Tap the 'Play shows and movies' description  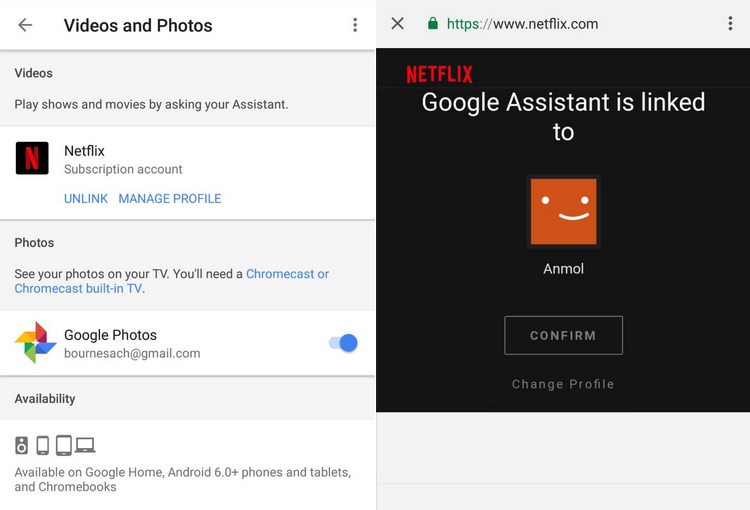pyautogui.click(x=151, y=104)
